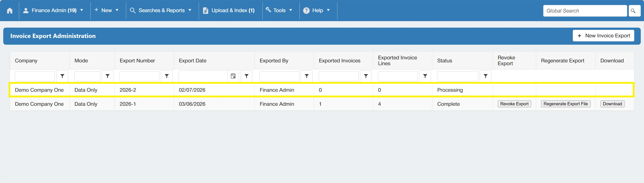
Task: Sort by the Exported Invoices column header
Action: (340, 61)
